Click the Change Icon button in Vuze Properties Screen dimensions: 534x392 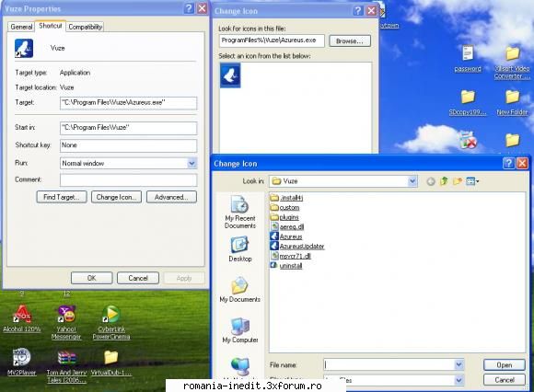(117, 197)
